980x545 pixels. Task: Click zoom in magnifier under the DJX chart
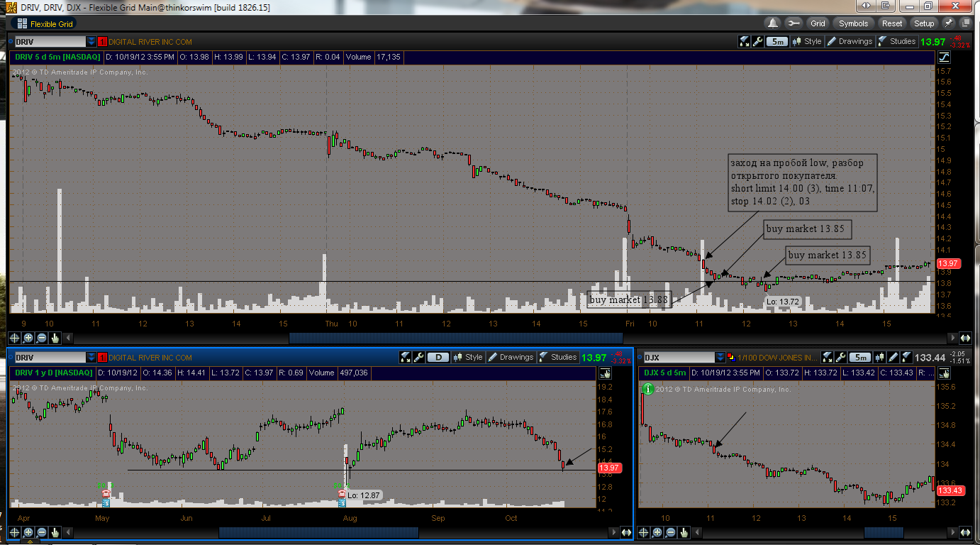pyautogui.click(x=657, y=532)
